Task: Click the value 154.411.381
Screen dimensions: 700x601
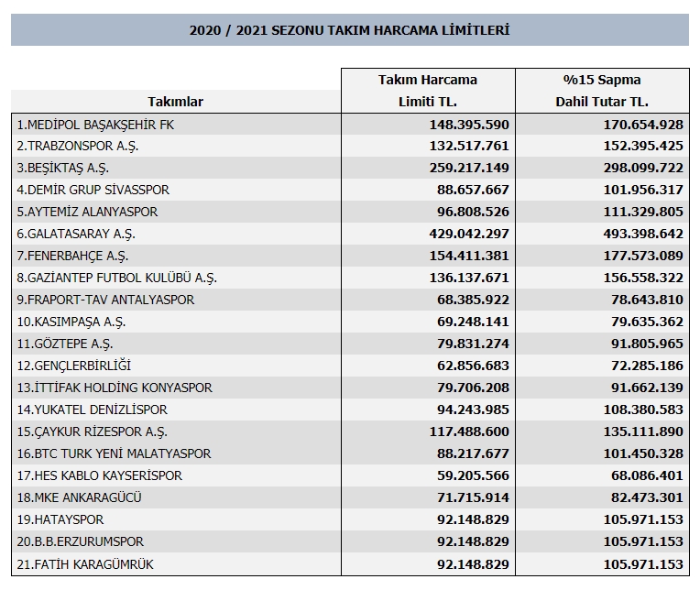Action: tap(469, 256)
